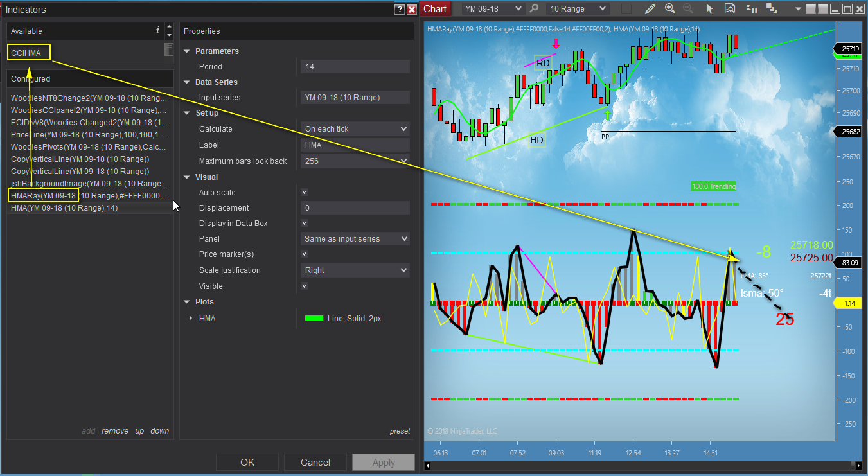Select the HMARay configured indicator
868x476 pixels.
pos(89,196)
